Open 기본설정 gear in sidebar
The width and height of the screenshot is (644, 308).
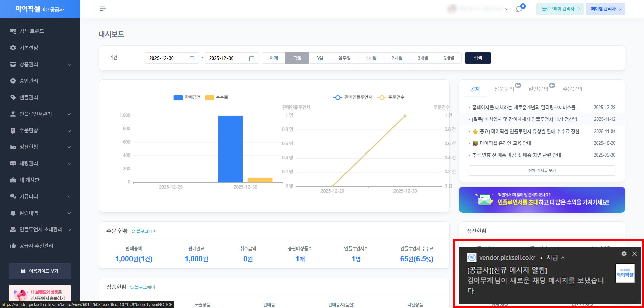pos(28,48)
